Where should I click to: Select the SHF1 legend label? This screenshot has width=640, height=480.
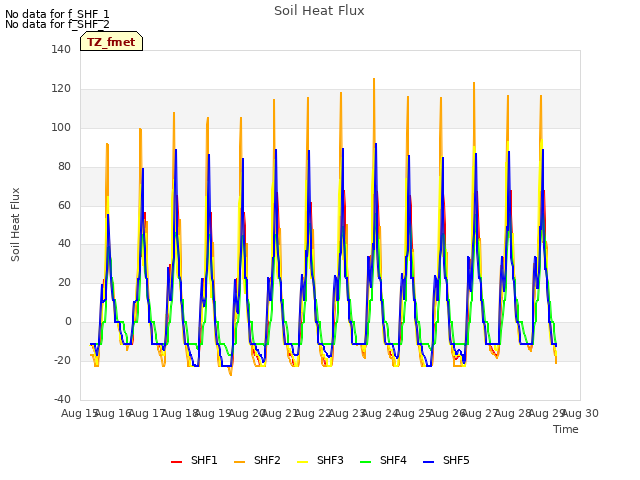(204, 460)
